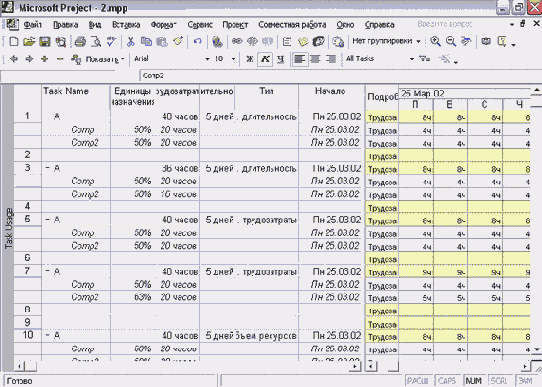Open the All Tasks filter dropdown
The image size is (542, 387).
tap(411, 59)
